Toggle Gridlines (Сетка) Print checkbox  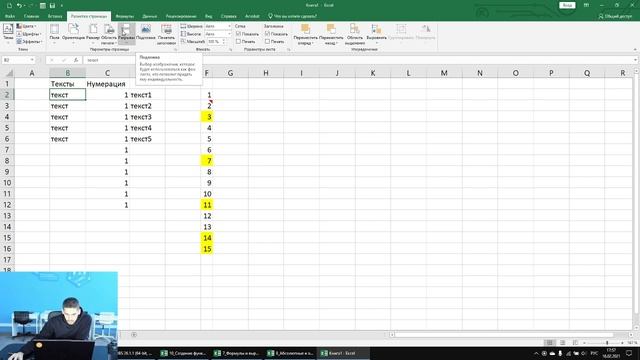(238, 41)
